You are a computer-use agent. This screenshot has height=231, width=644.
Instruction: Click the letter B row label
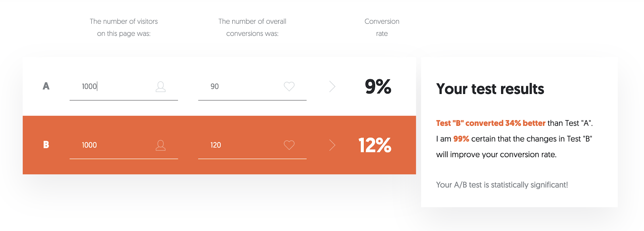(46, 145)
